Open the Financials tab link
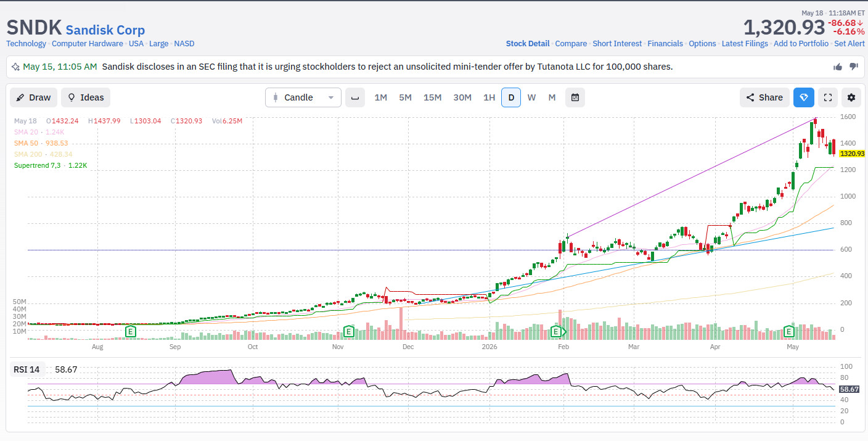 [665, 44]
